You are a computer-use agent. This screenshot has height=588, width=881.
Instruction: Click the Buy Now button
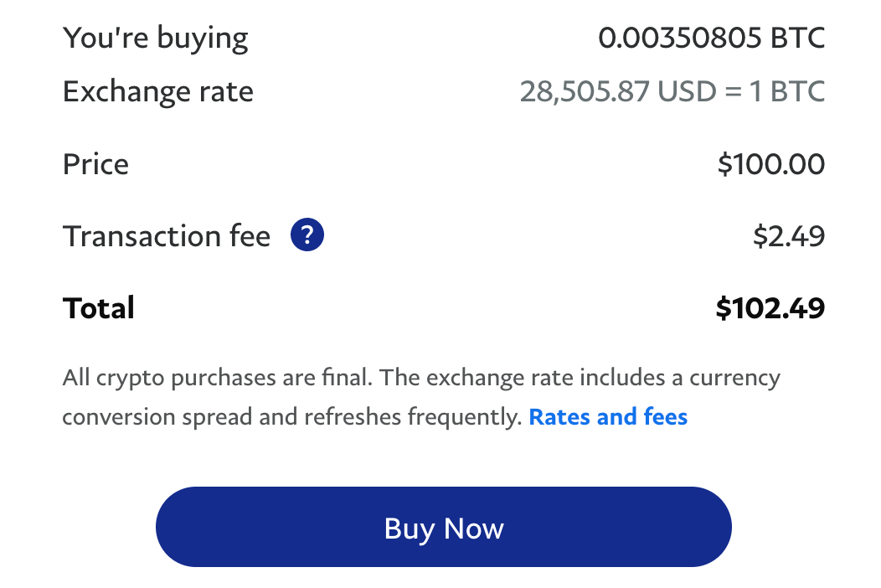pyautogui.click(x=443, y=527)
